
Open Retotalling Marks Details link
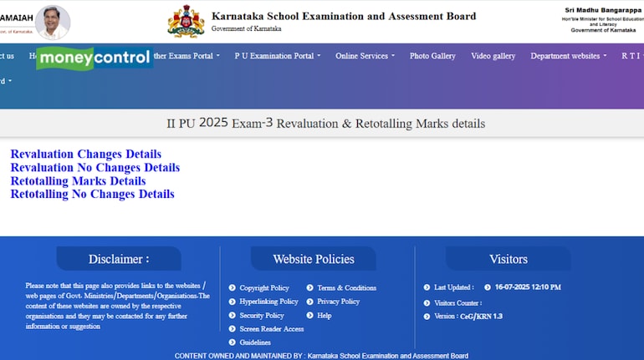78,180
